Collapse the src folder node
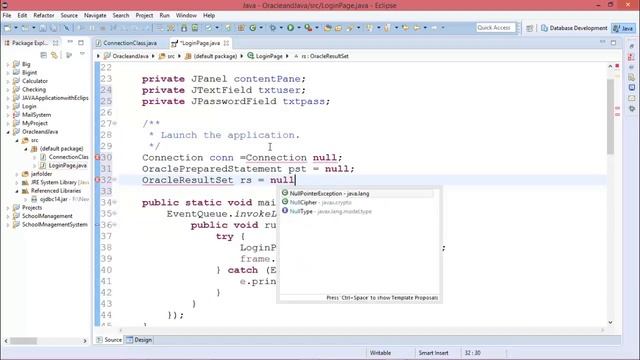Screen dimensions: 640x360 tap(17, 140)
